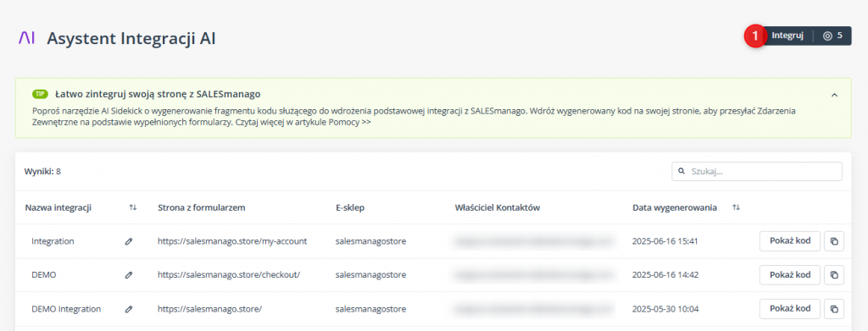Show code for DEMO row
Screen dimensions: 868x331
coord(790,274)
